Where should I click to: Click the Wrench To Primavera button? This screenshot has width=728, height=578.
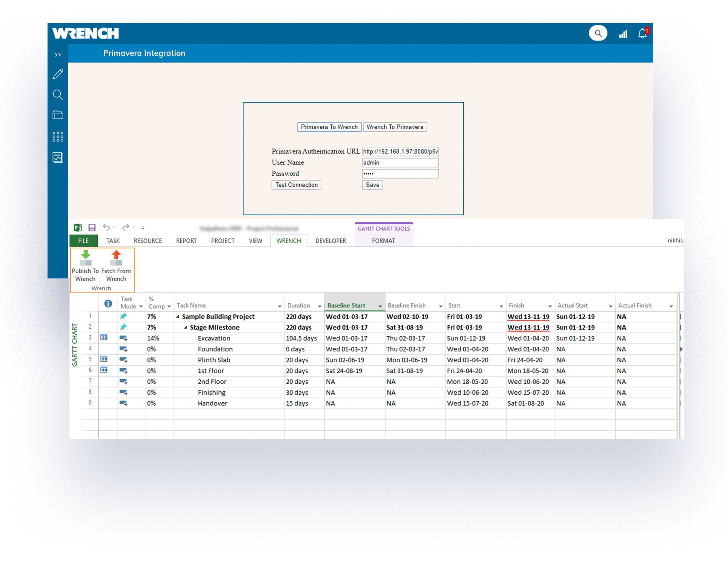click(x=395, y=127)
